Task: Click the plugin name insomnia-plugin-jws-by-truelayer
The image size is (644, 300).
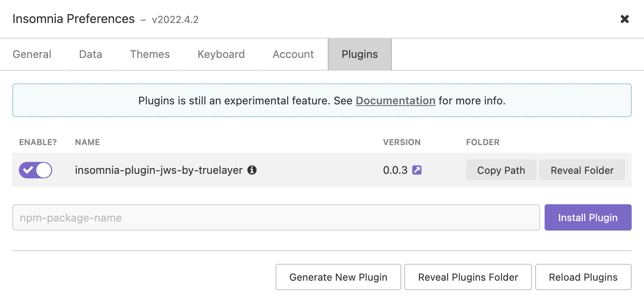Action: click(159, 170)
